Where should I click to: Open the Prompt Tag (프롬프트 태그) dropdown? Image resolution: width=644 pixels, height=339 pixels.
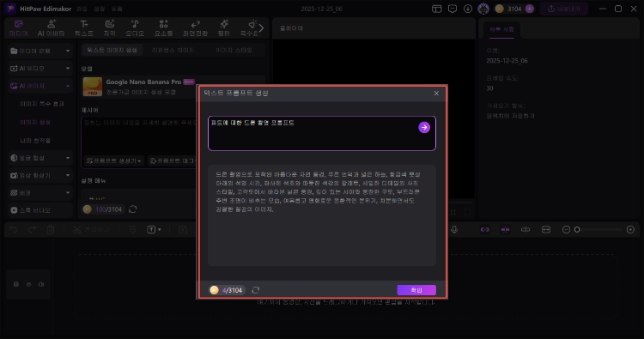point(173,160)
